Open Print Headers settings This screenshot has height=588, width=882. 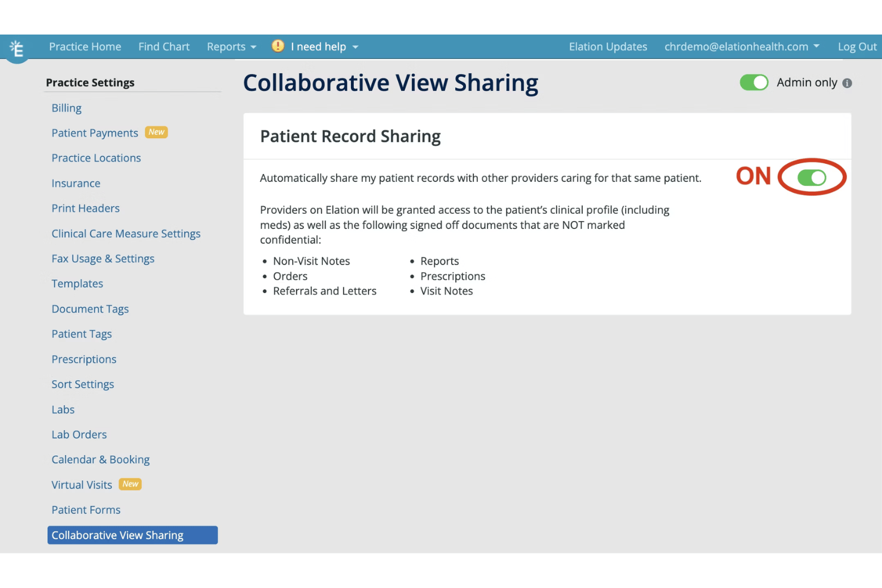tap(85, 209)
